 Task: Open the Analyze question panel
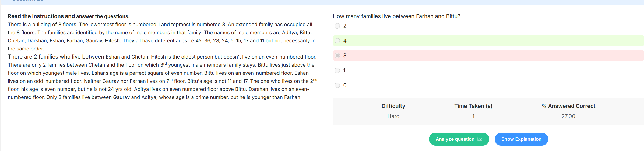coord(459,139)
